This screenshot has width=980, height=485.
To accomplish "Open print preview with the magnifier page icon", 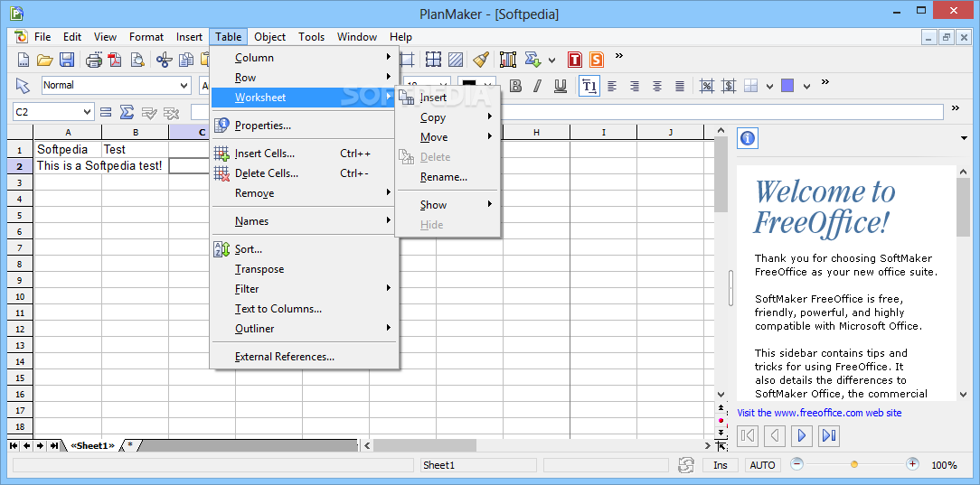I will (x=137, y=60).
